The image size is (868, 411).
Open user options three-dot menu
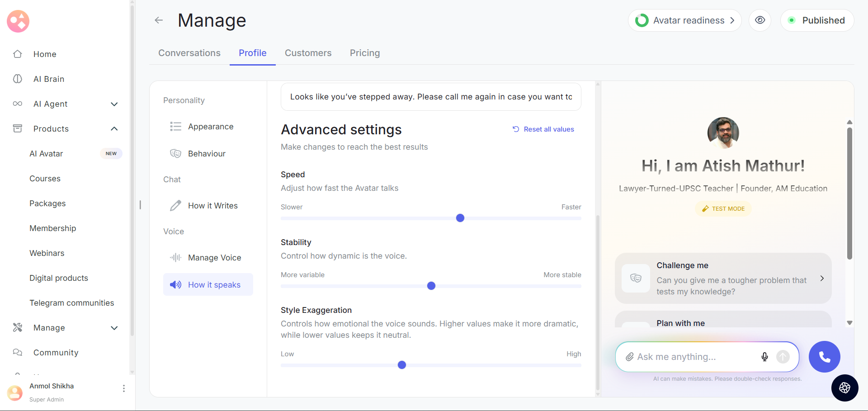click(x=123, y=388)
